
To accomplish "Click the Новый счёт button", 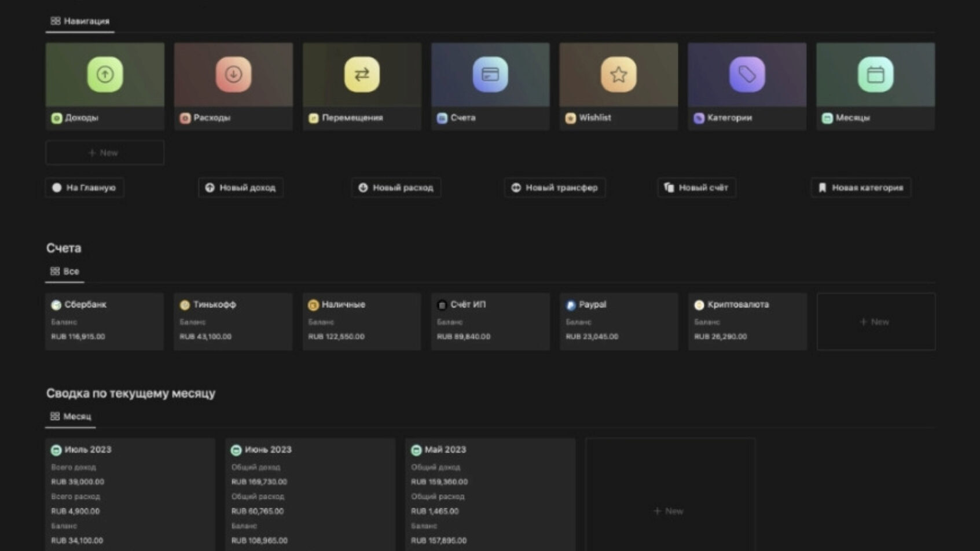I will [x=696, y=188].
